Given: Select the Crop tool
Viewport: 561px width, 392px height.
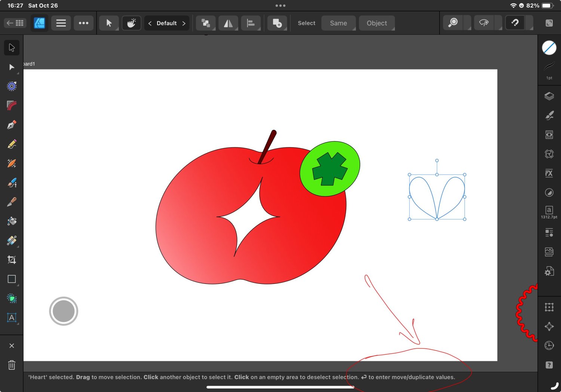Looking at the screenshot, I should (12, 260).
